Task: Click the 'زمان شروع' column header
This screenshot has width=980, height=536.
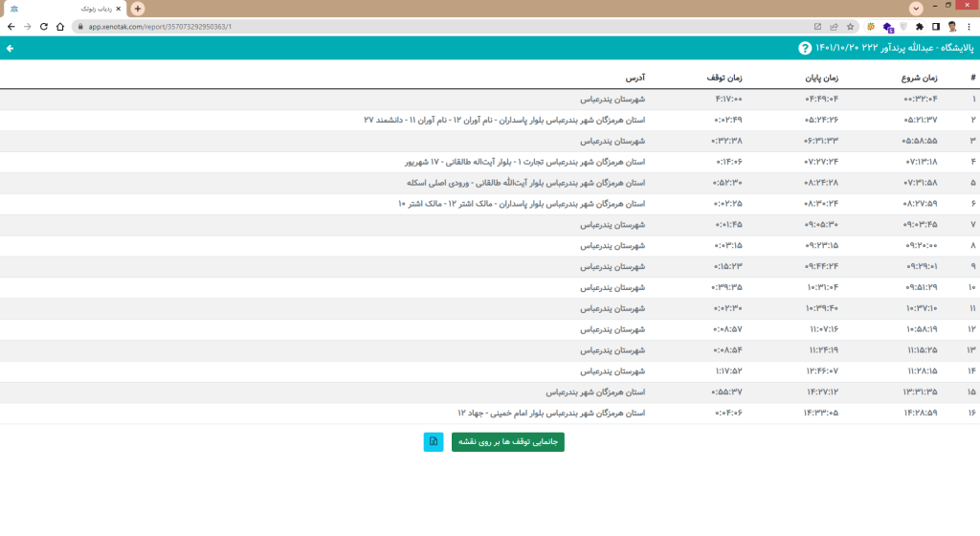Action: pyautogui.click(x=920, y=78)
